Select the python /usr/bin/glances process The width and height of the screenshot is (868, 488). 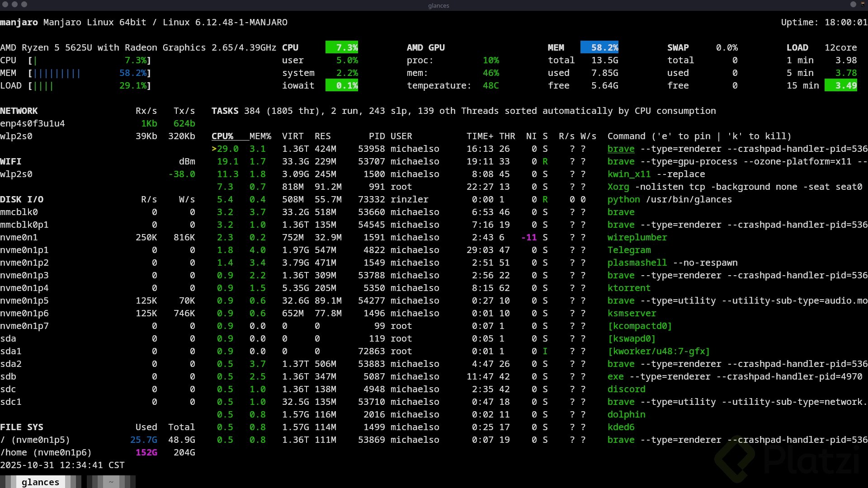pos(669,199)
